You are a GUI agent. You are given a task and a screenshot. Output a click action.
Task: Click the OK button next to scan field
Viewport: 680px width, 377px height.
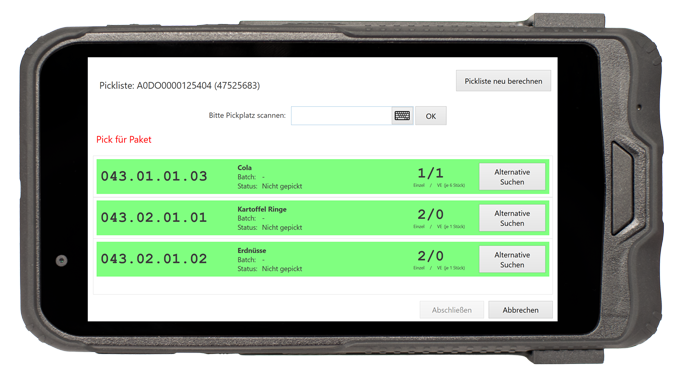point(431,116)
